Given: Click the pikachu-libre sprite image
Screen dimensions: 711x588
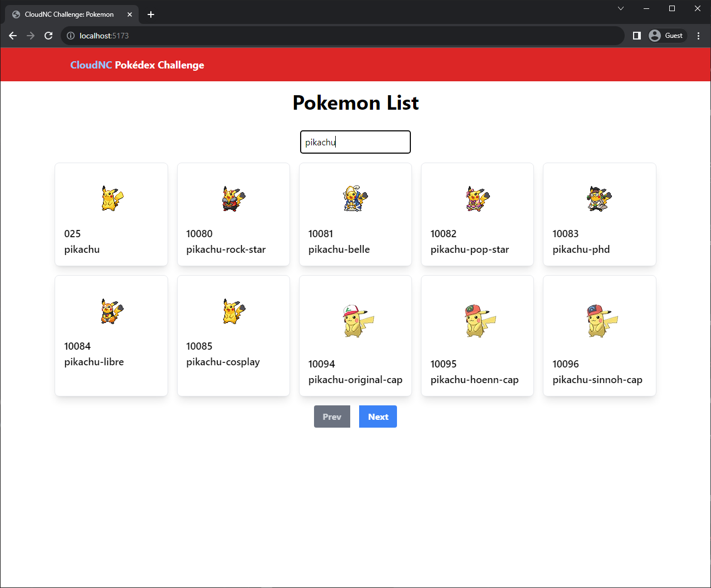Looking at the screenshot, I should pos(111,311).
